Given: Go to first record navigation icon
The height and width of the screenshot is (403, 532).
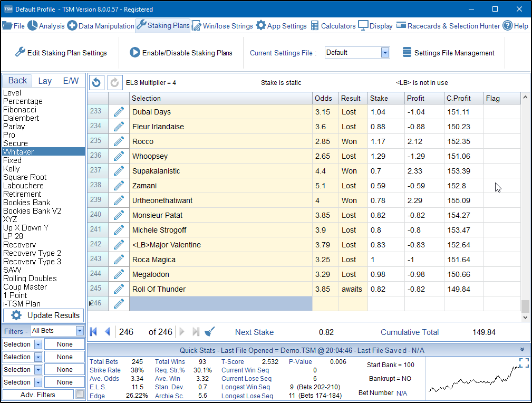Looking at the screenshot, I should 94,332.
